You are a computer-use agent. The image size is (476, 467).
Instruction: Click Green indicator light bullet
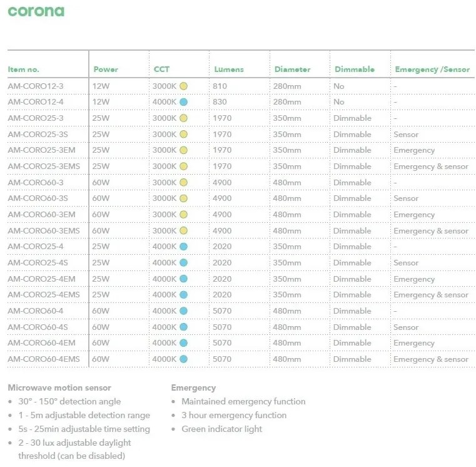221,429
